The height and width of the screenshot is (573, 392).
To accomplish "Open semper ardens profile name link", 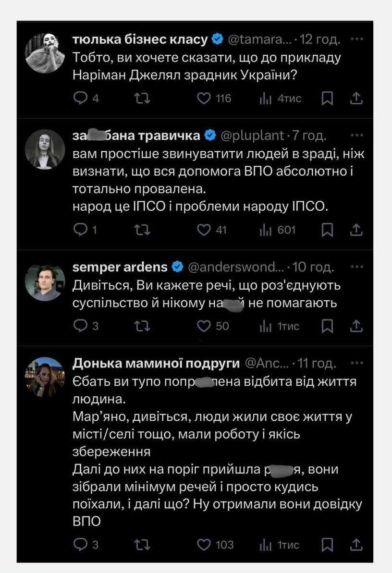I will 120,267.
